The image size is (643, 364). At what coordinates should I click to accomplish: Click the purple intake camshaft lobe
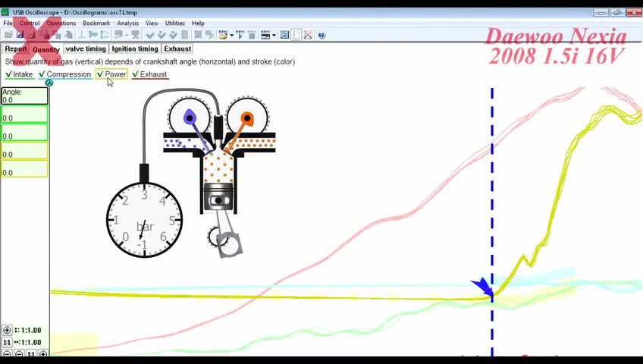pyautogui.click(x=190, y=118)
